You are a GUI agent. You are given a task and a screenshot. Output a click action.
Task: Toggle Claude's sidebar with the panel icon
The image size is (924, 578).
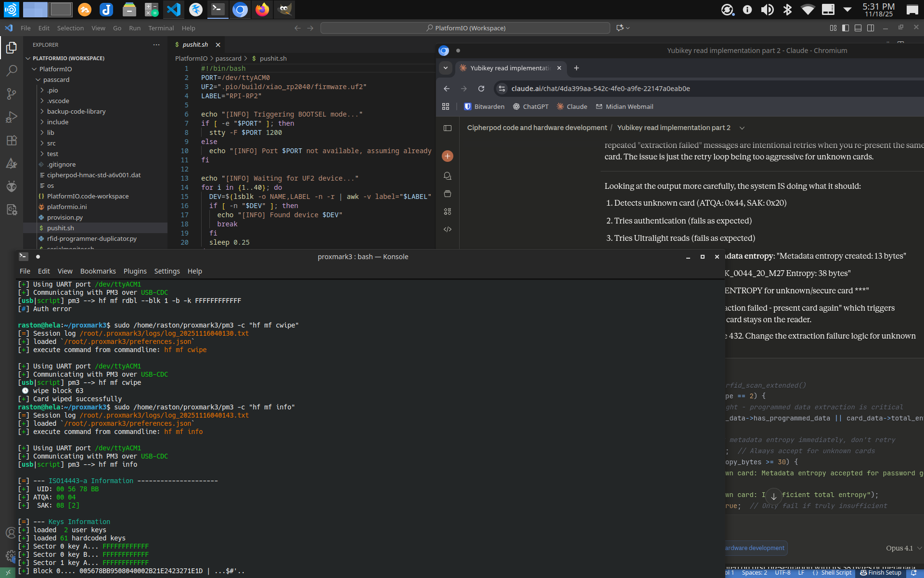pyautogui.click(x=448, y=128)
